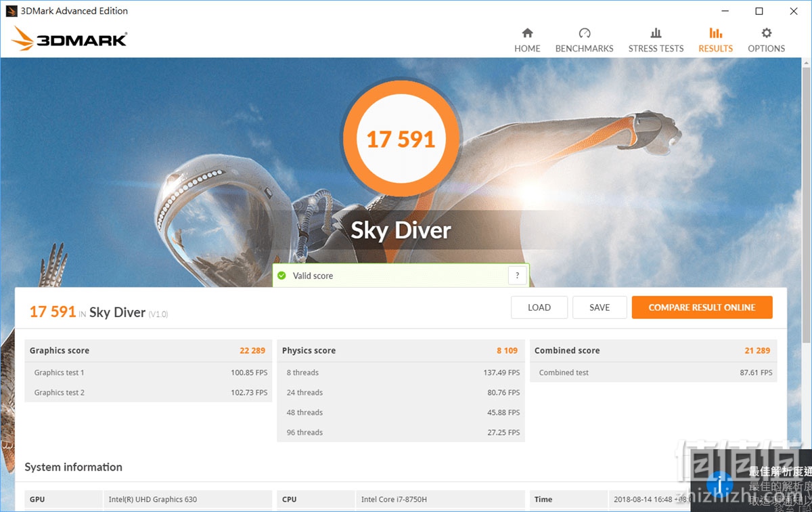Screen dimensions: 812x512
Task: Click the 3DMark logo
Action: click(x=69, y=39)
